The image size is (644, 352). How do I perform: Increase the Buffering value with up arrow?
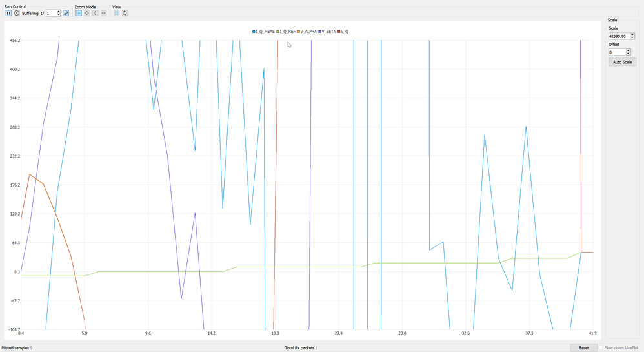59,12
